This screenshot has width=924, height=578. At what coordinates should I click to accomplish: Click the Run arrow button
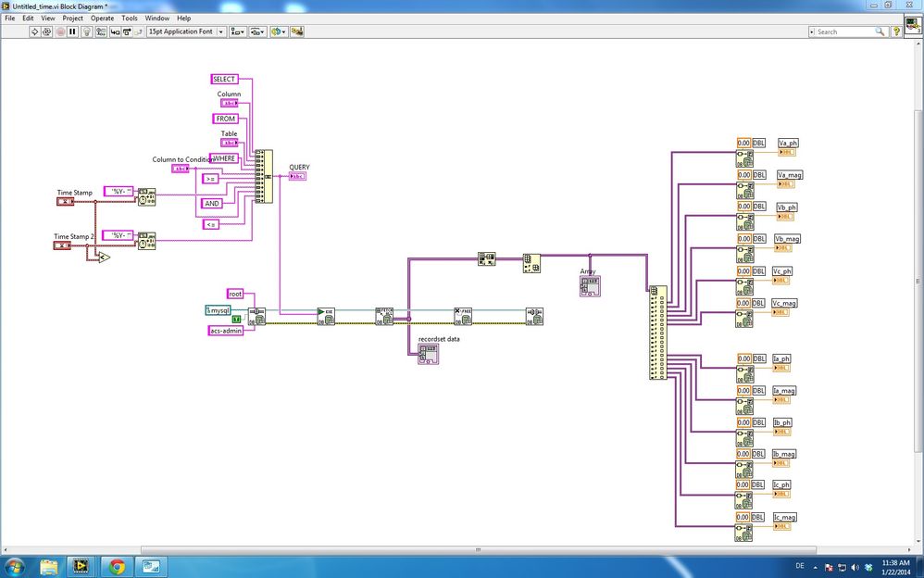(x=34, y=31)
